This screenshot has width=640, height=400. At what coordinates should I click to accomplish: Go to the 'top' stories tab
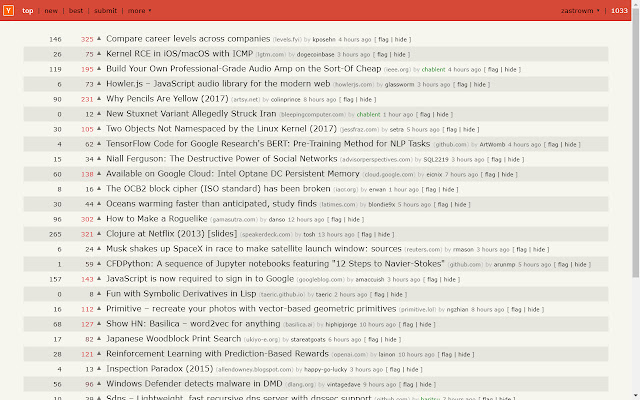coord(27,11)
